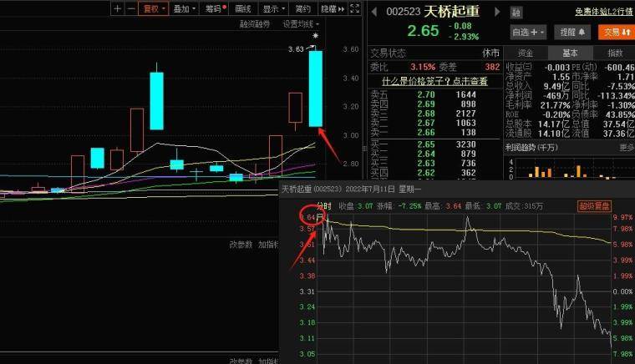Set a price alert with 提醒
The image size is (635, 364).
pyautogui.click(x=572, y=32)
